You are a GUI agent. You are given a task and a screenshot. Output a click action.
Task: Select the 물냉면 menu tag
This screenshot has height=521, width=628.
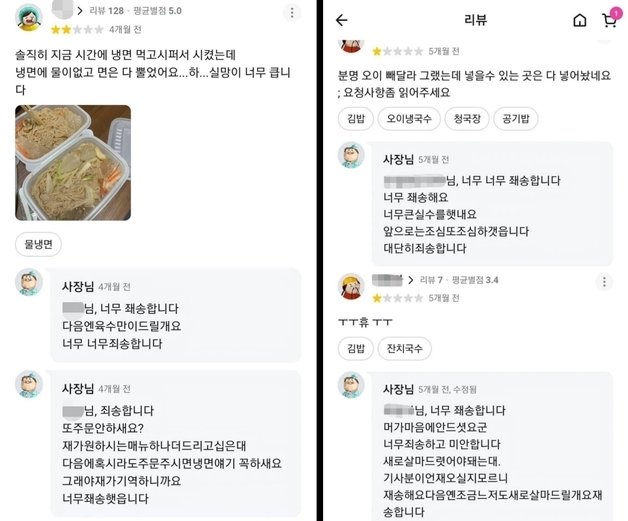[x=39, y=243]
